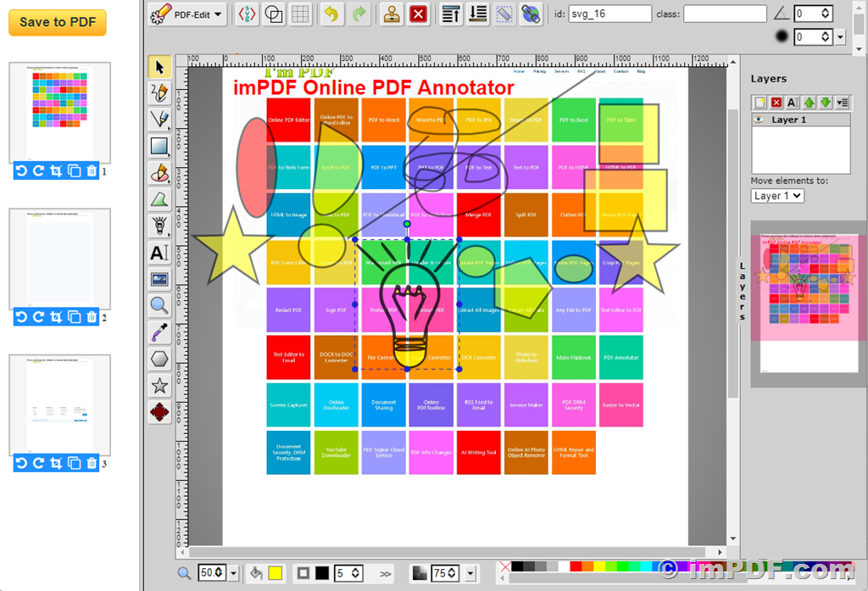Activate the red arrows Pan tool
The image size is (868, 591).
159,412
